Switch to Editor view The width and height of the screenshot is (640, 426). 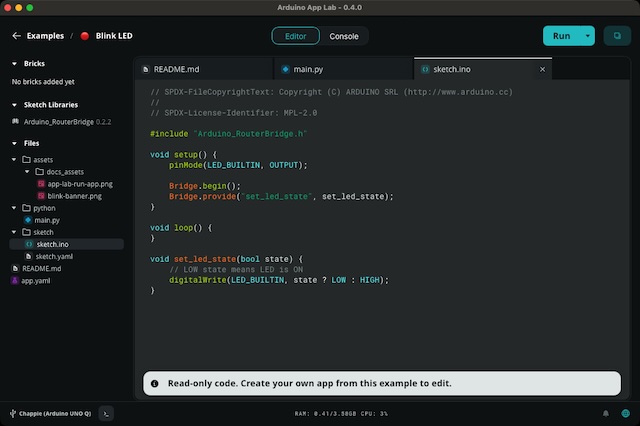click(x=295, y=36)
